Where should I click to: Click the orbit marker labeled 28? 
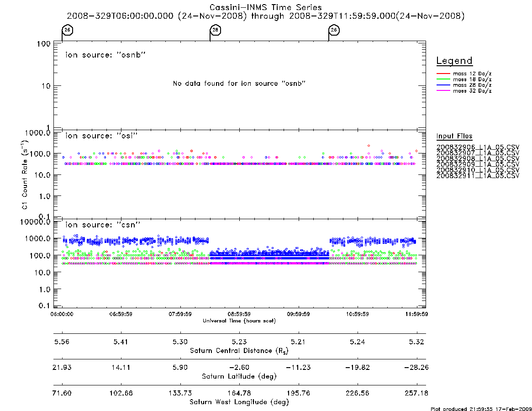(216, 30)
